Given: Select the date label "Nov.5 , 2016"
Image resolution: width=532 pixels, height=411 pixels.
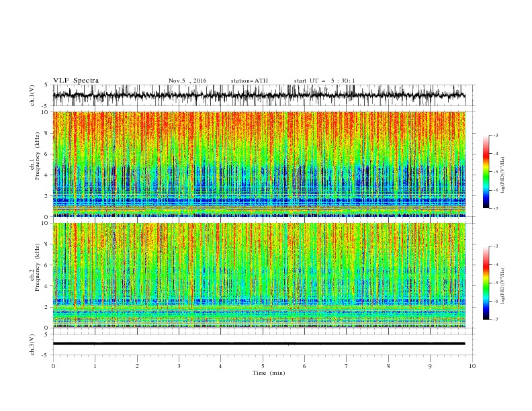Looking at the screenshot, I should point(187,81).
